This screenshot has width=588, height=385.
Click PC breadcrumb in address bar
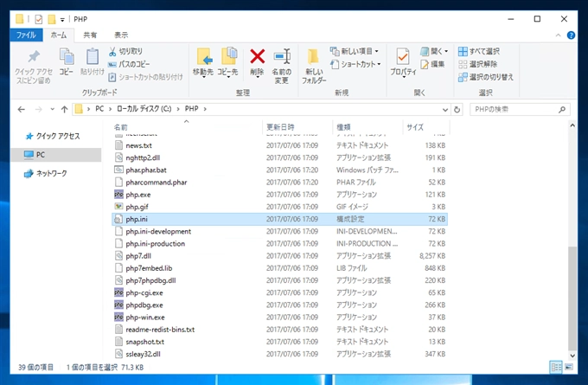pos(99,109)
